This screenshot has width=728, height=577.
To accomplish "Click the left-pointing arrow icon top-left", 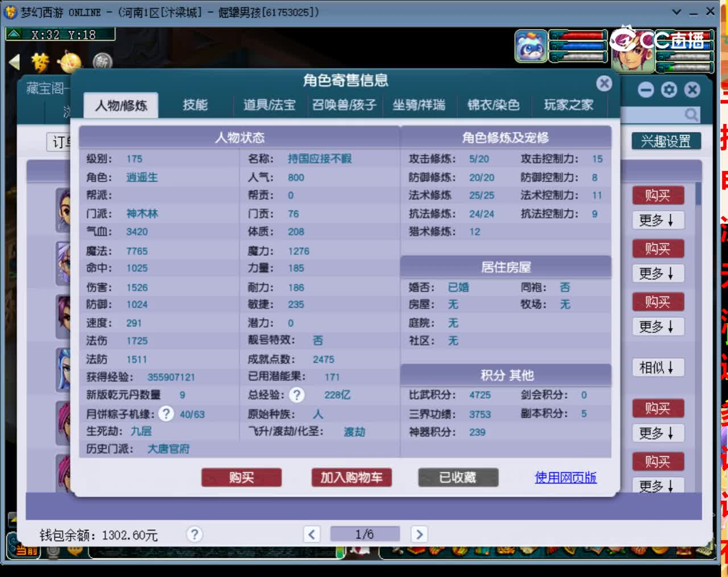I will [14, 62].
